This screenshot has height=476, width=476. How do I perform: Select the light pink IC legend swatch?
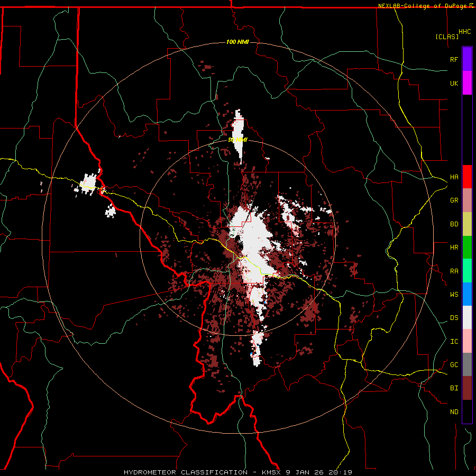(x=467, y=341)
